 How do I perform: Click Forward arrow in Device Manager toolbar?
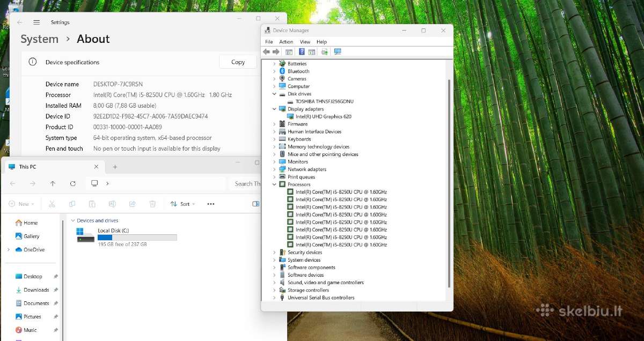click(276, 51)
